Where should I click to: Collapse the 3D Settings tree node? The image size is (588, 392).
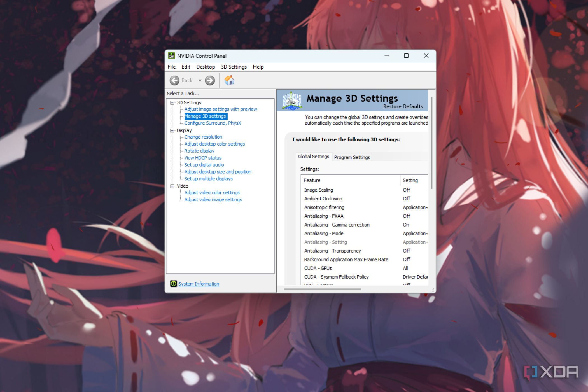[x=172, y=102]
